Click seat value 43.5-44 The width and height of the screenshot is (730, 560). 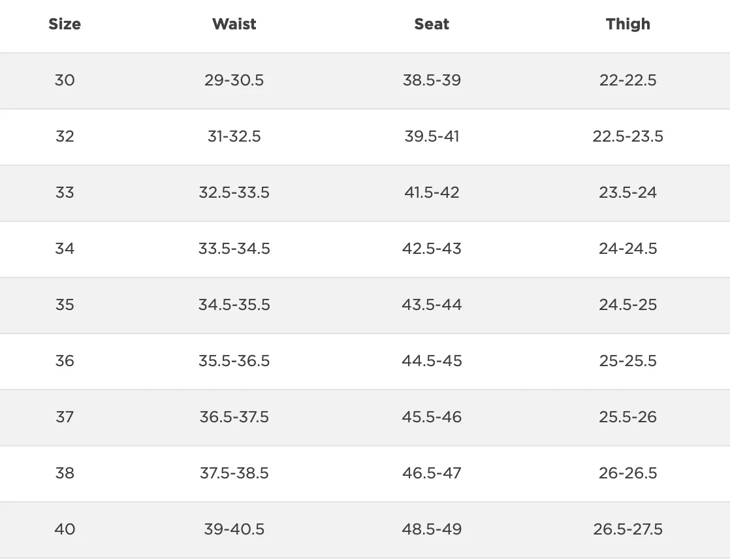click(432, 304)
